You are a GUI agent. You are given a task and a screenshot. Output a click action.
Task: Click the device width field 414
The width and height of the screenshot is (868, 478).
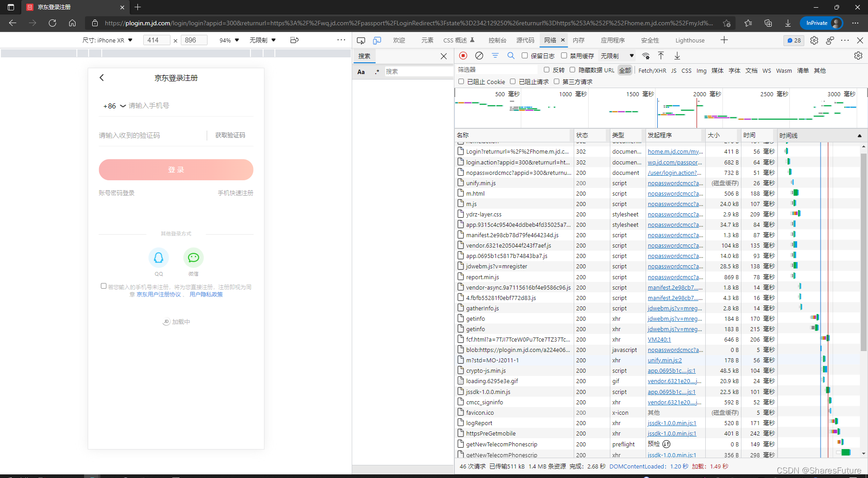(x=156, y=40)
